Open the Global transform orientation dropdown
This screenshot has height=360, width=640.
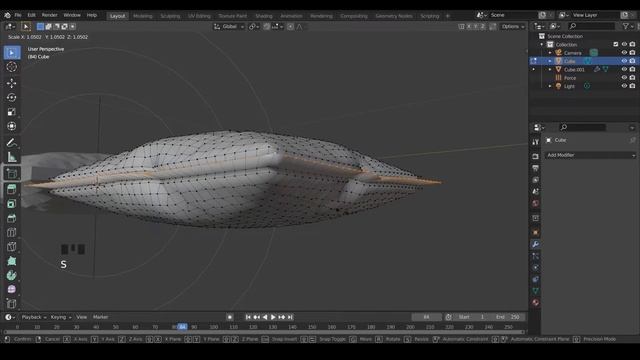coord(229,27)
